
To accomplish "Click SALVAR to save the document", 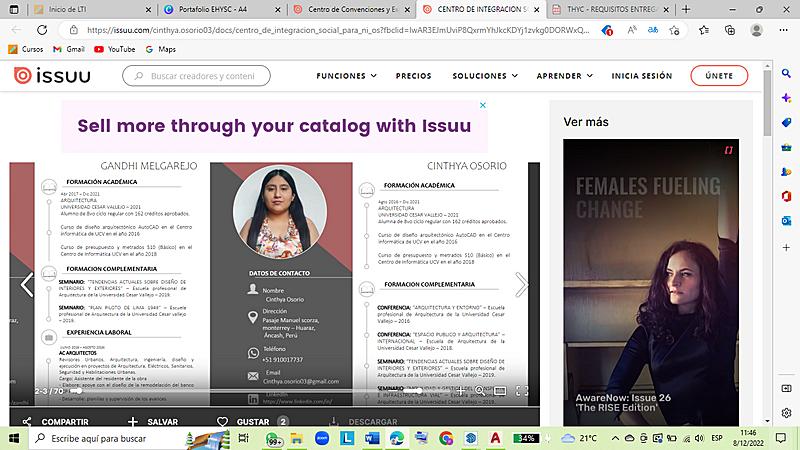I will pos(153,421).
